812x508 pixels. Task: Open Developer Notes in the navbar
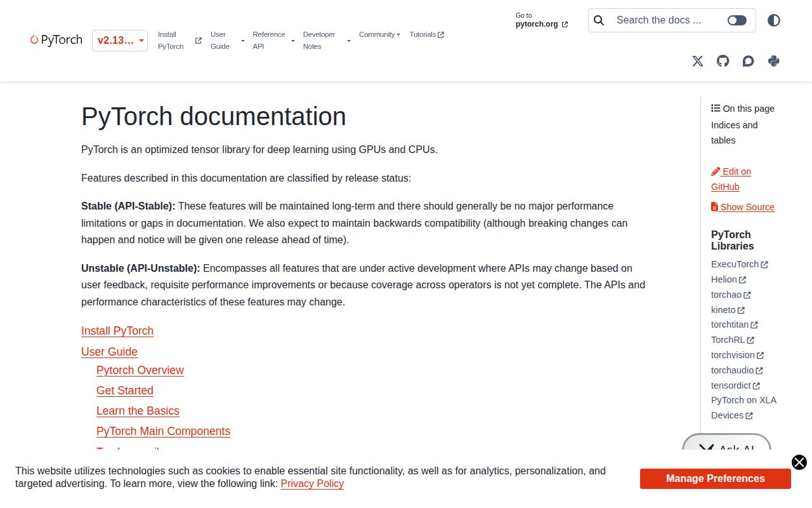point(319,41)
